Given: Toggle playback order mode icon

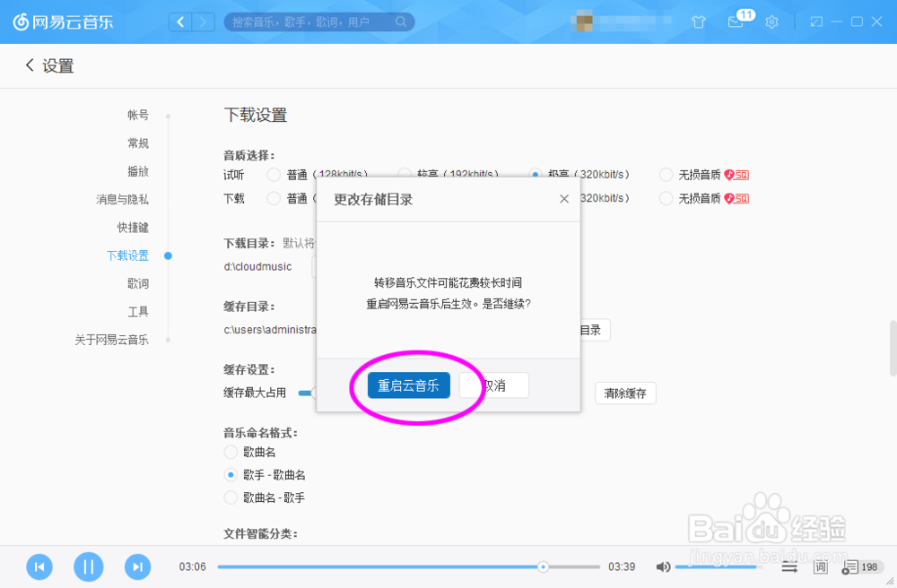Looking at the screenshot, I should (x=790, y=567).
